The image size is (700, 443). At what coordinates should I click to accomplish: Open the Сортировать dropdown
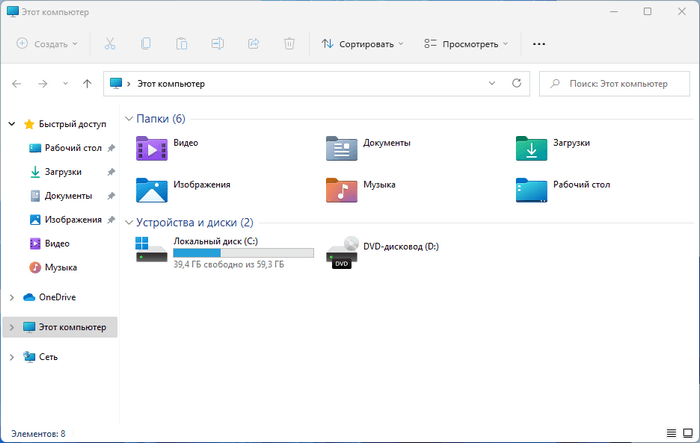(x=362, y=44)
